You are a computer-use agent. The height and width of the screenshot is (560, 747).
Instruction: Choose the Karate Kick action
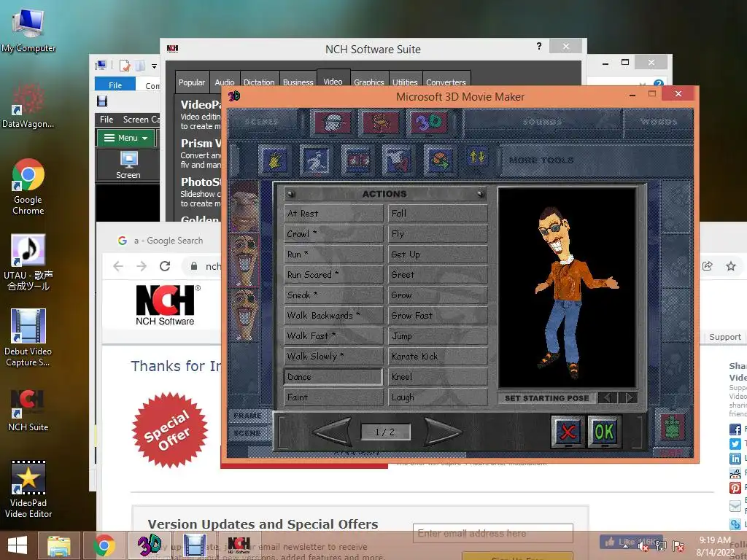tap(438, 356)
